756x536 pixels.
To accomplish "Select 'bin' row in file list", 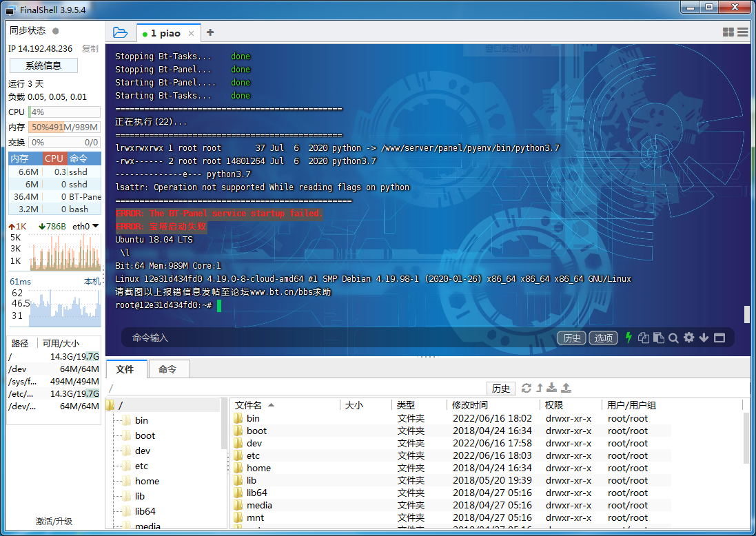I will click(451, 418).
